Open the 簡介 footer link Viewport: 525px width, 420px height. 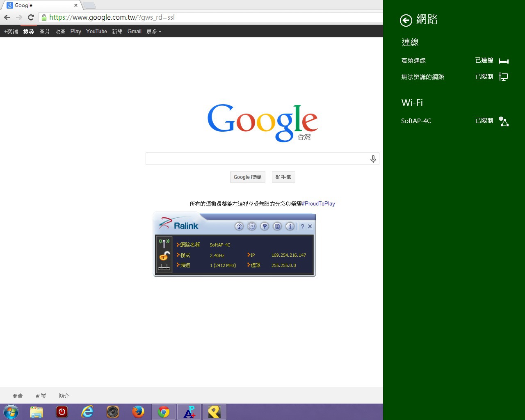pyautogui.click(x=64, y=396)
